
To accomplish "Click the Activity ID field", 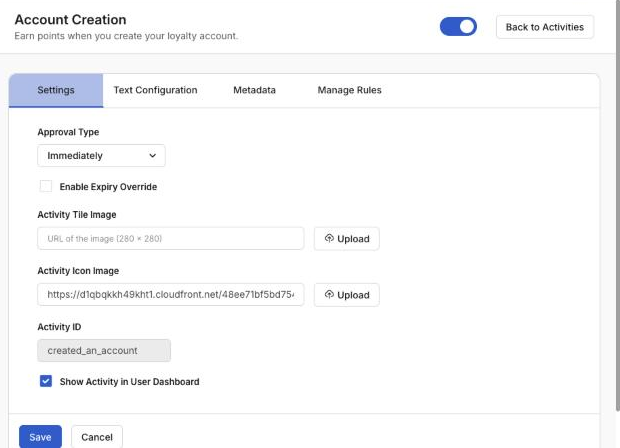I will 104,350.
